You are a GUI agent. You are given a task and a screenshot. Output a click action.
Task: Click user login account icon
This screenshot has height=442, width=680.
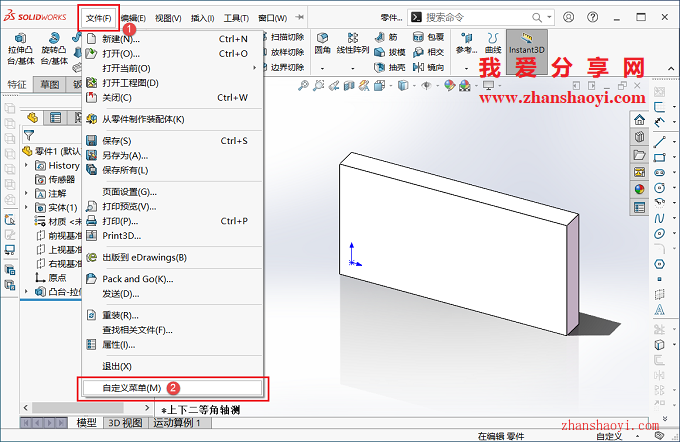(x=569, y=17)
